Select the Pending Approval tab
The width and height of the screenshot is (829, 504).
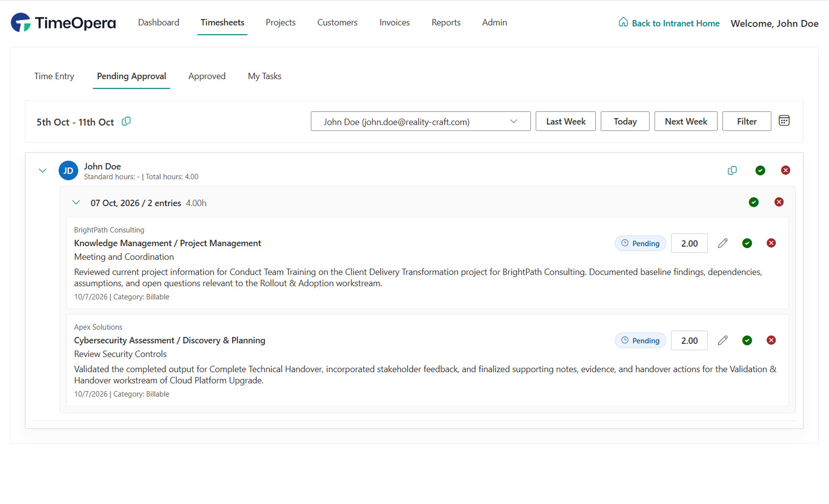click(131, 76)
